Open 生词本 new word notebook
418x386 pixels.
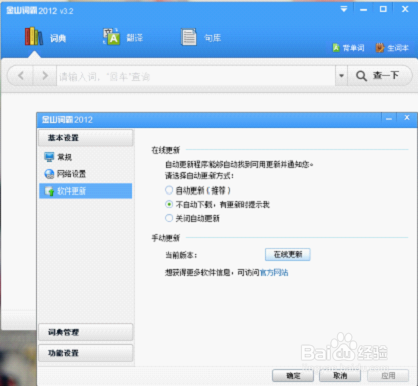pyautogui.click(x=392, y=48)
